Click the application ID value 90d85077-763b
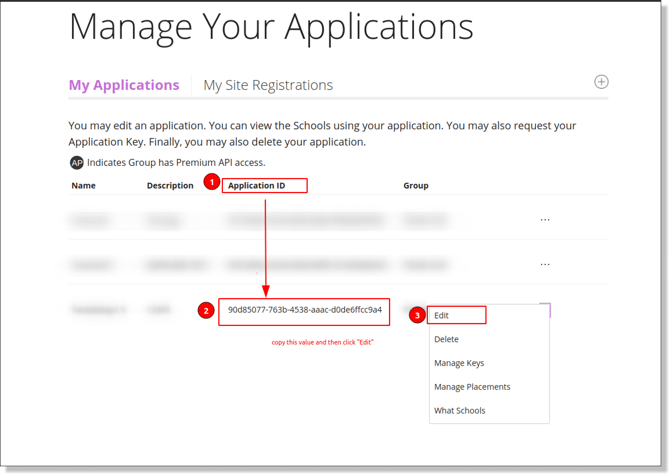The width and height of the screenshot is (670, 475). coord(304,310)
